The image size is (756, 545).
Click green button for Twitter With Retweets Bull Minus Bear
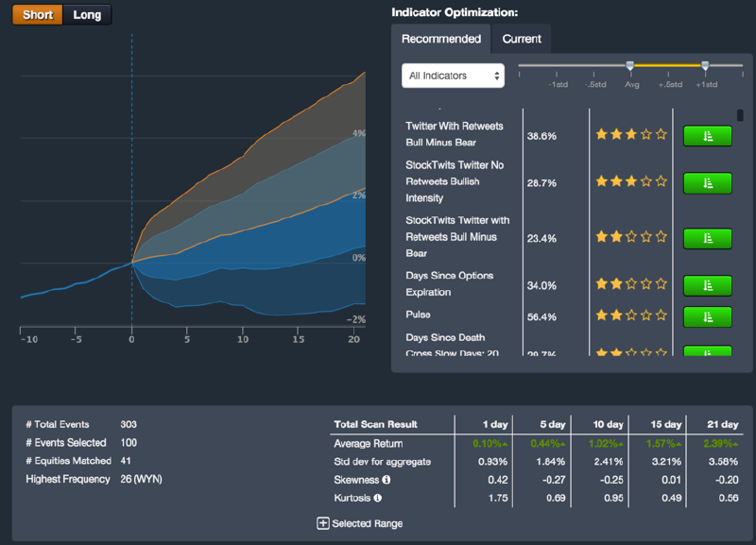pyautogui.click(x=707, y=135)
